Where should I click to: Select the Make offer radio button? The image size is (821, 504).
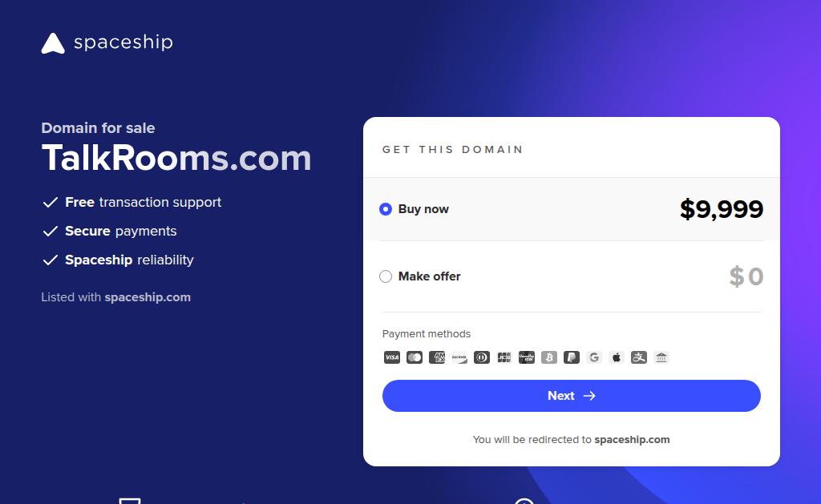(x=386, y=276)
